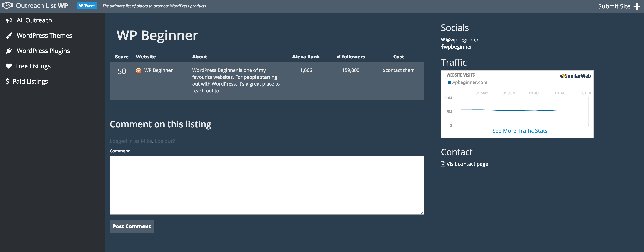Click the heart icon for Free Listings

[x=9, y=66]
